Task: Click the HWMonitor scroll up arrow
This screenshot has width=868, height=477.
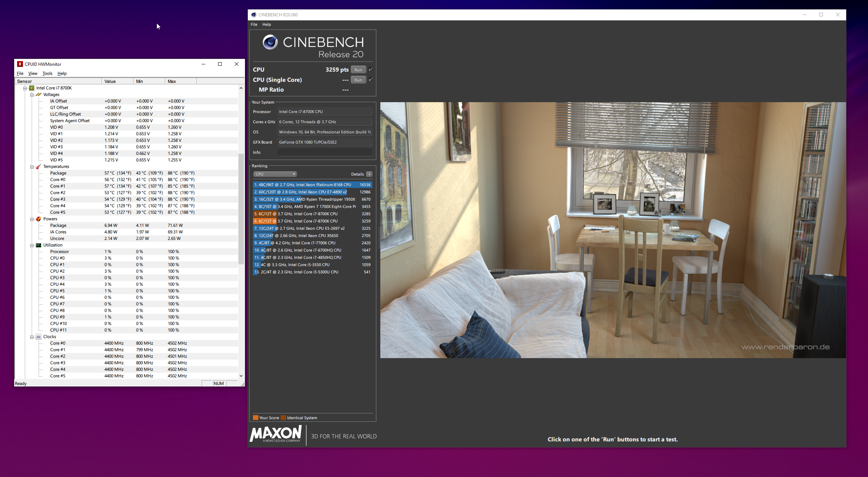Action: coord(241,88)
